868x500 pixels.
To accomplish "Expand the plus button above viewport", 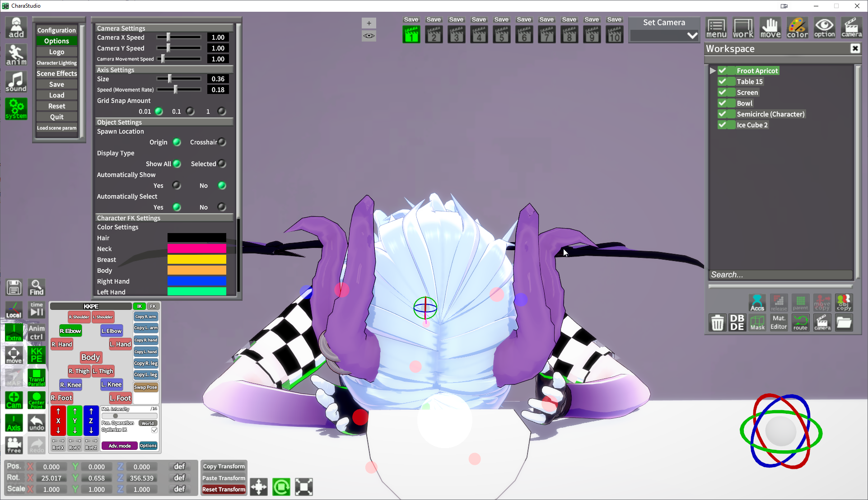I will coord(369,23).
